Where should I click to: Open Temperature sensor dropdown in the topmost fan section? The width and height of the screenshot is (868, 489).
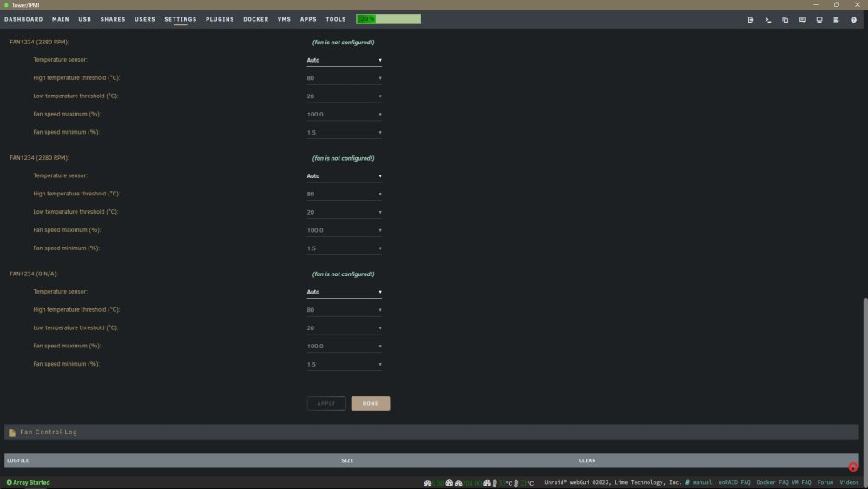(x=344, y=60)
